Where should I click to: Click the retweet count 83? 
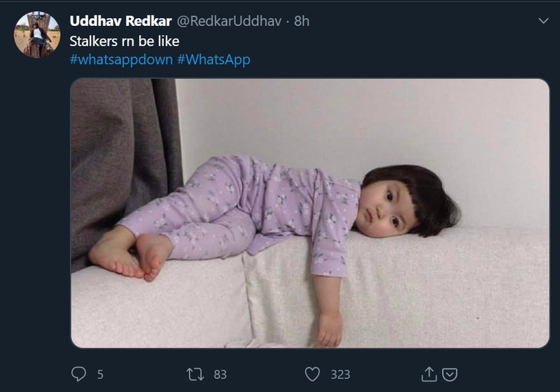coord(220,374)
